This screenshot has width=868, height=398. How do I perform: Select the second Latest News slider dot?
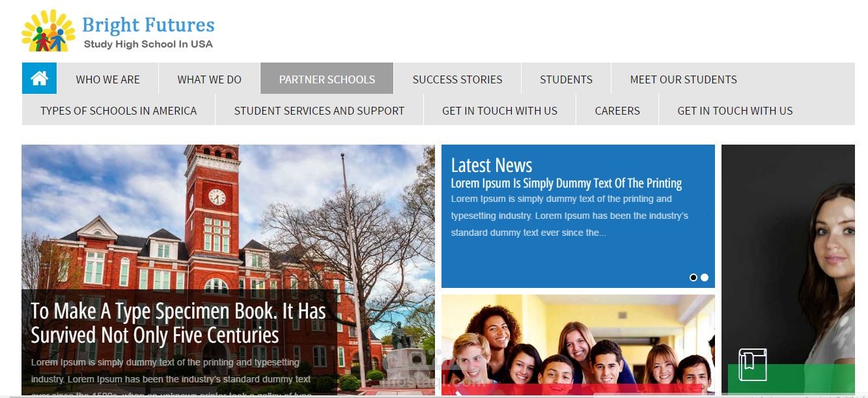point(705,277)
